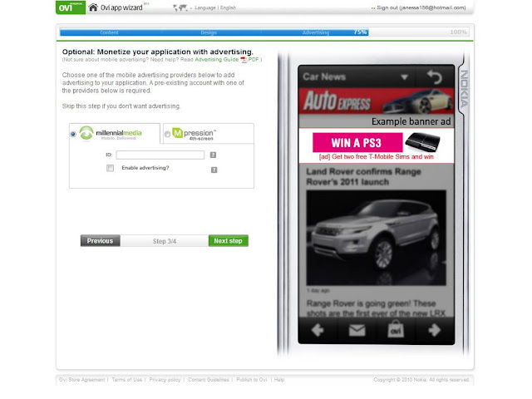Viewport: 532px width, 399px height.
Task: Go to the Design progress step
Action: click(x=209, y=32)
